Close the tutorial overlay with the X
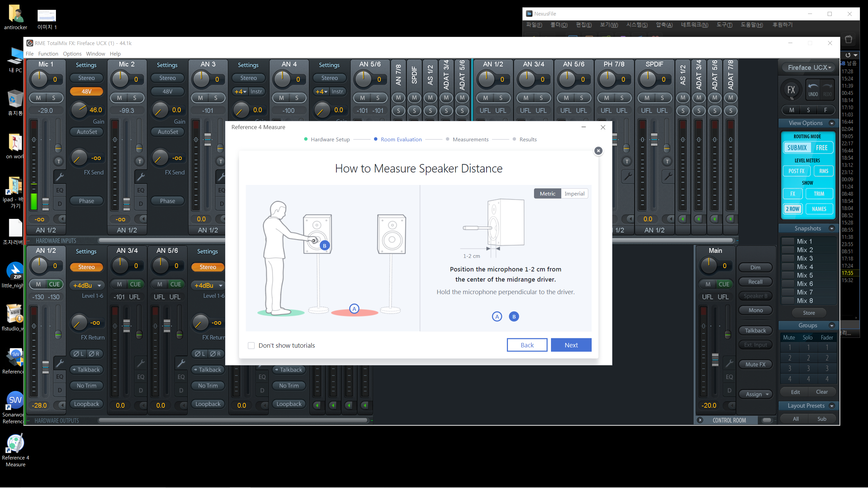 pyautogui.click(x=598, y=151)
